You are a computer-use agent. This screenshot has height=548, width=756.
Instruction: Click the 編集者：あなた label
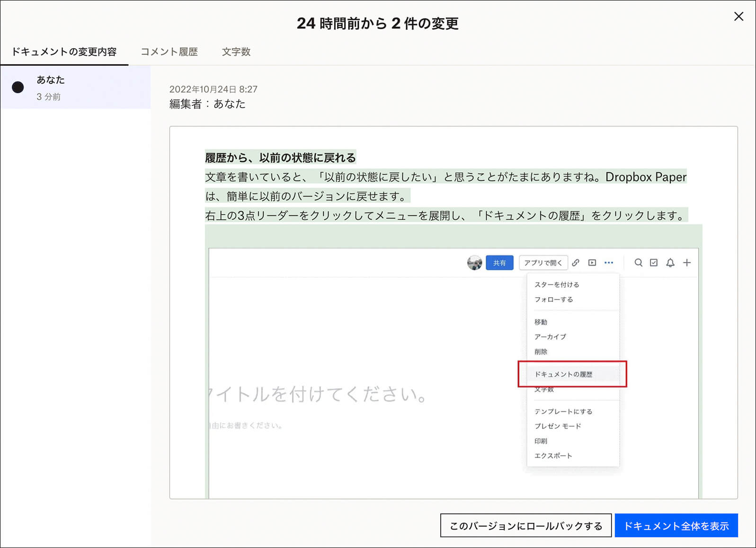tap(207, 104)
